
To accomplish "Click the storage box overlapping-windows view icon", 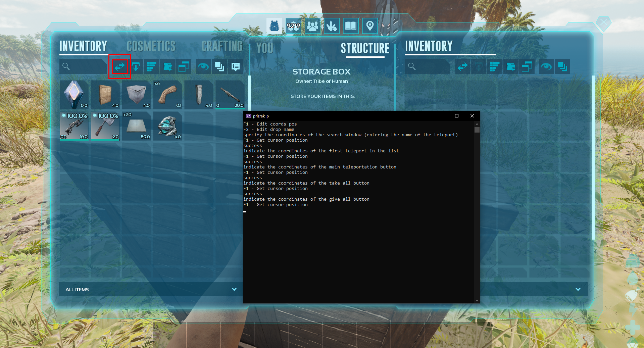I will click(x=527, y=67).
